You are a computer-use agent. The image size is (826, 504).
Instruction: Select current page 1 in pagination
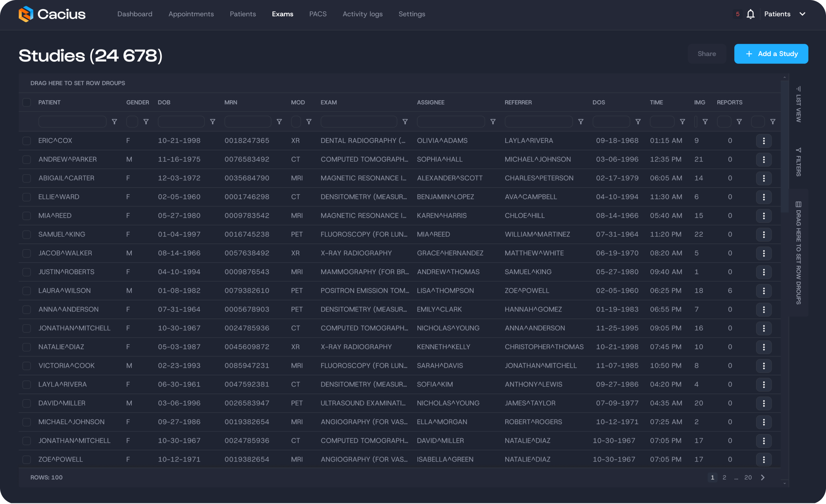tap(713, 478)
